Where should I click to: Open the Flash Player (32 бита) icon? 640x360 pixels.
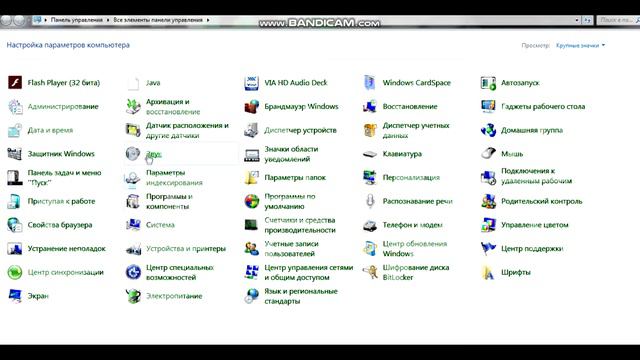tap(15, 82)
